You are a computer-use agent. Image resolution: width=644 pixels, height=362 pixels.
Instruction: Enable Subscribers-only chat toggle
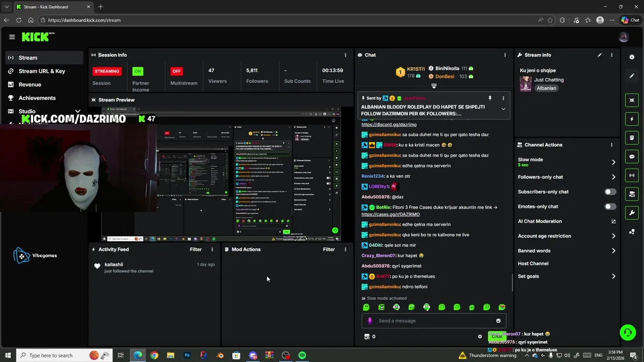[610, 192]
